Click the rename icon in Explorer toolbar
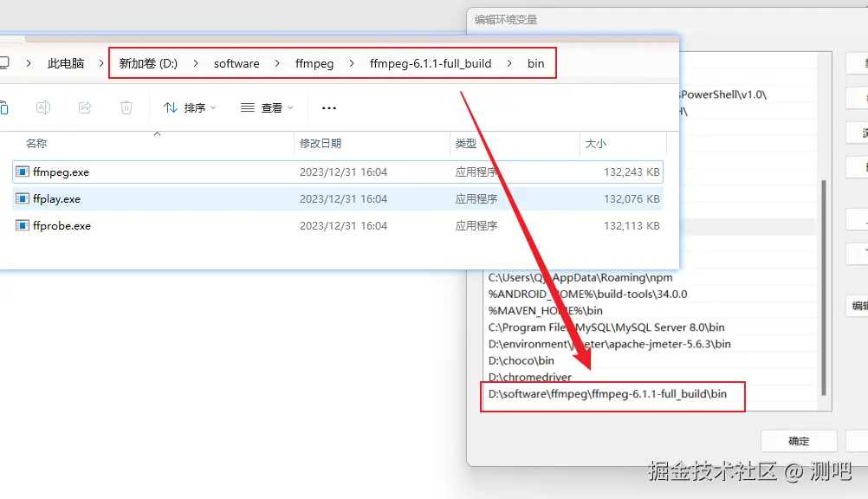This screenshot has height=499, width=868. click(x=43, y=107)
